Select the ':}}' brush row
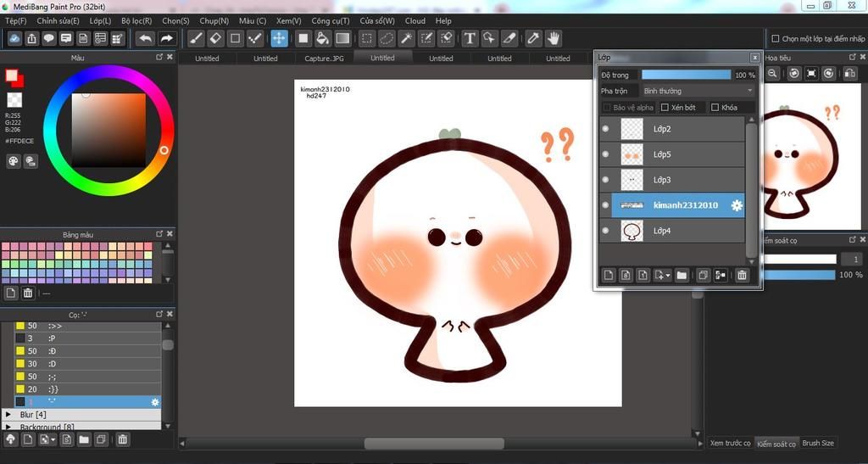The height and width of the screenshot is (464, 868). tap(87, 389)
